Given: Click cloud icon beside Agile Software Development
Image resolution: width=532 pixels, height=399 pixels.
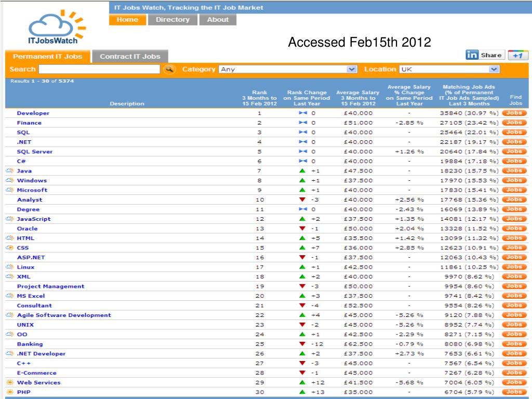Looking at the screenshot, I should coord(10,315).
